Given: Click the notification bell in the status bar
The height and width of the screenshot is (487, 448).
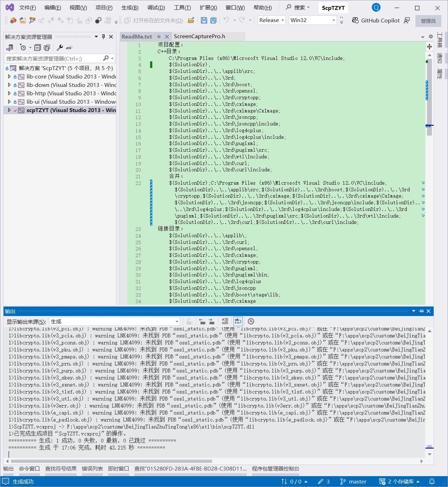Looking at the screenshot, I should (x=432, y=481).
